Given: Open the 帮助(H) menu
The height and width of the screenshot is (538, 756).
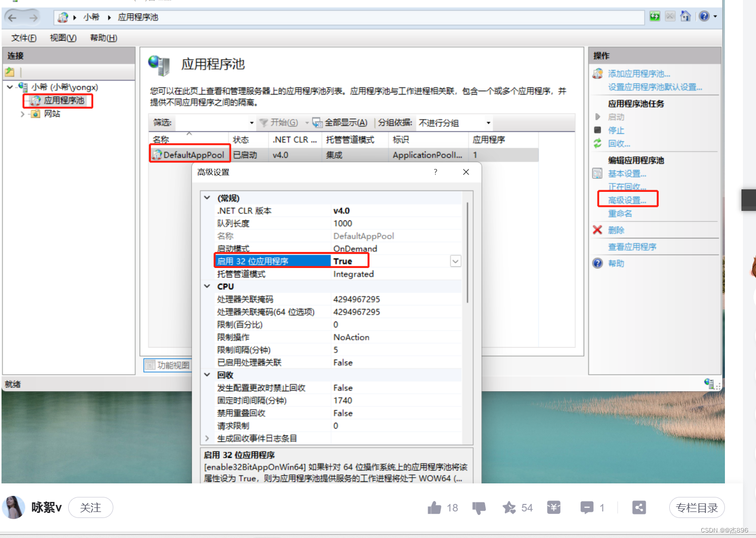Looking at the screenshot, I should 103,38.
